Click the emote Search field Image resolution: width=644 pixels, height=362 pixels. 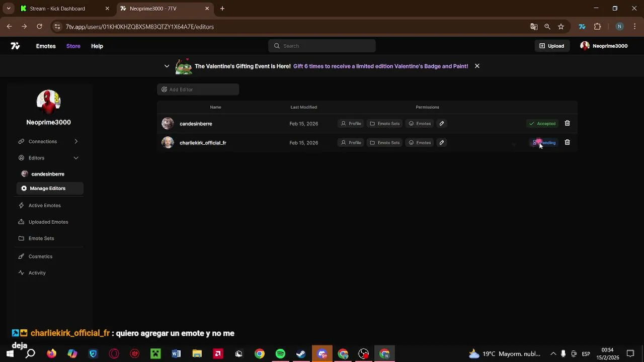[322, 46]
